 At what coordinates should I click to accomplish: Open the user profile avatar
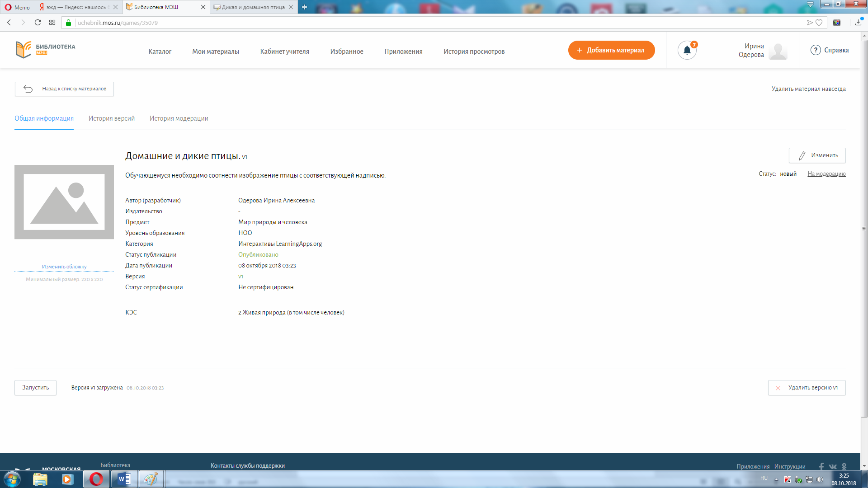click(778, 51)
